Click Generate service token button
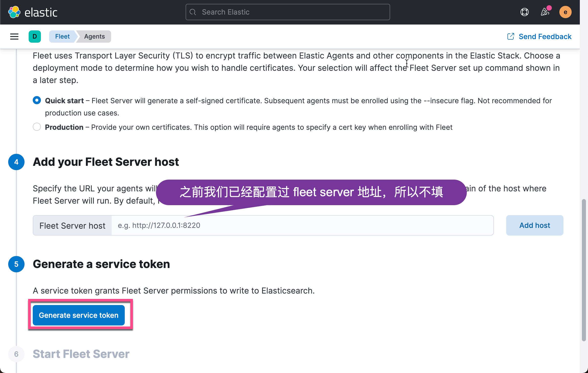 click(79, 315)
